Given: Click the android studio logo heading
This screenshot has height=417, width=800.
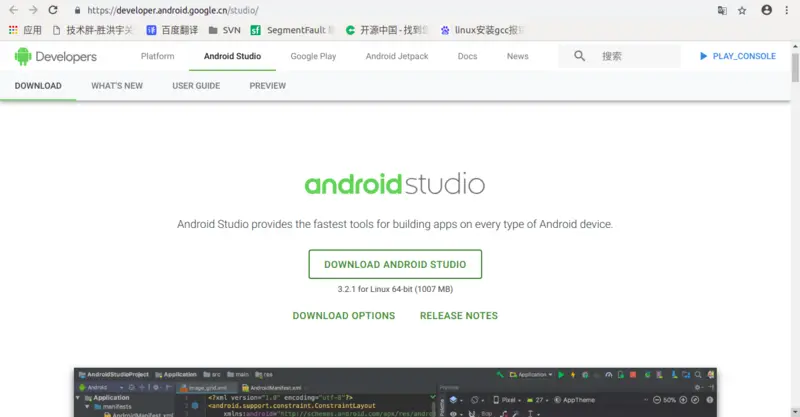Looking at the screenshot, I should [x=395, y=184].
